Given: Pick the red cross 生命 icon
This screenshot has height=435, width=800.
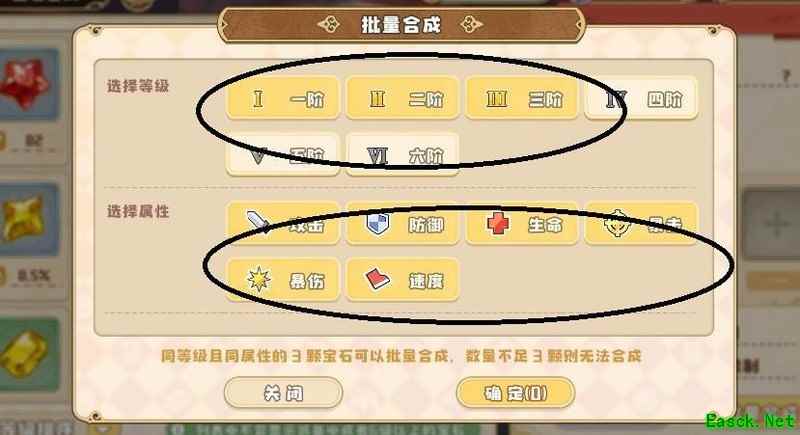Looking at the screenshot, I should point(497,224).
